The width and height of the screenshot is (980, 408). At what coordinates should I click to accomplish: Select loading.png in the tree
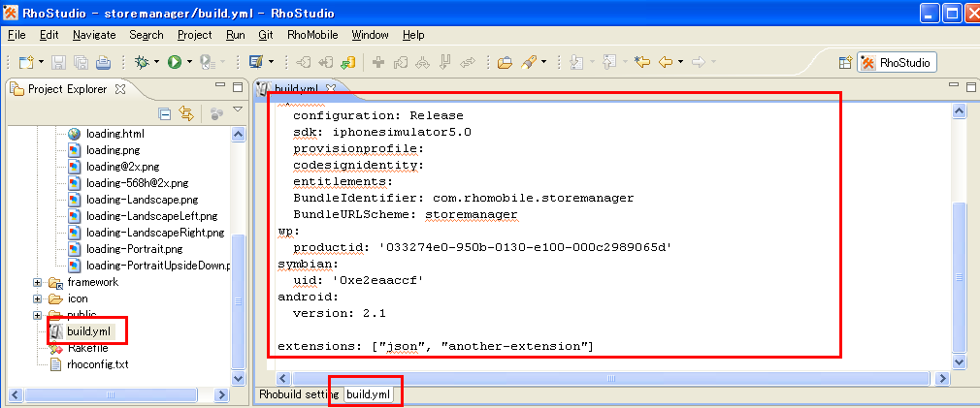(113, 149)
